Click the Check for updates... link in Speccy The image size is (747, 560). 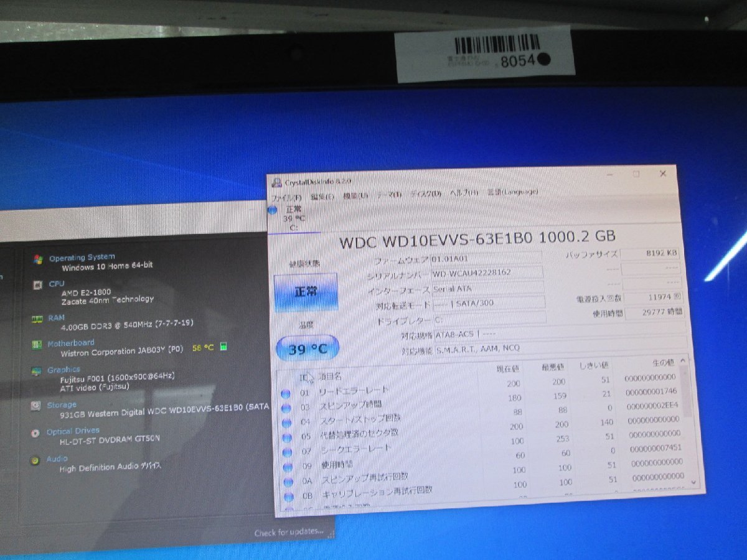[x=289, y=532]
